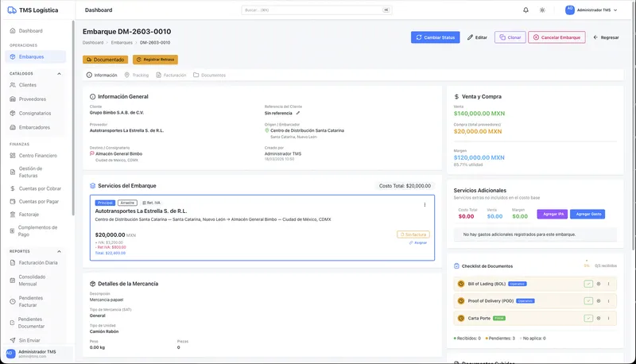Viewport: 636px width, 364px height.
Task: Click the TMS Logística truck logo
Action: coord(11,10)
